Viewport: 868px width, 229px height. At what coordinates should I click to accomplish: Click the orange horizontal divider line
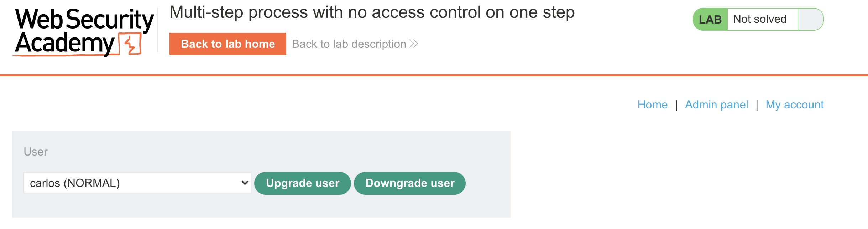click(434, 75)
